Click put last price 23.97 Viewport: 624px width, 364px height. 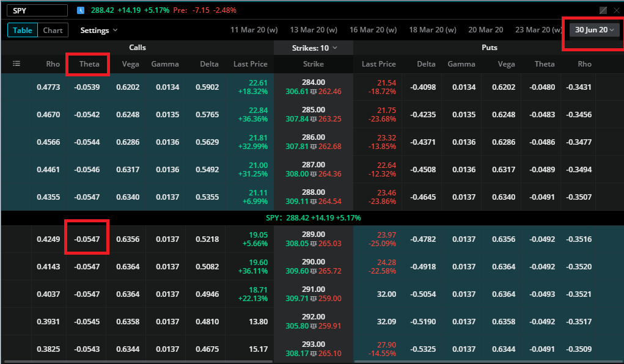point(386,235)
